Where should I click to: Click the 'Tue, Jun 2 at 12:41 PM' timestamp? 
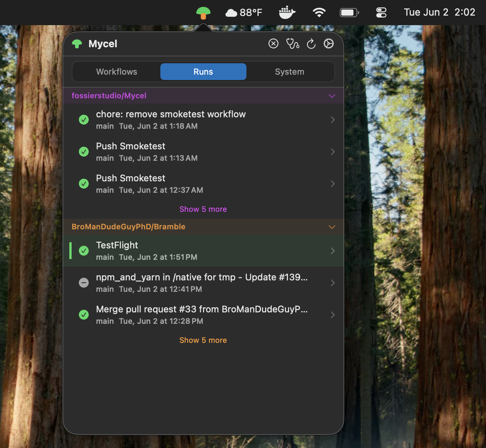[161, 289]
